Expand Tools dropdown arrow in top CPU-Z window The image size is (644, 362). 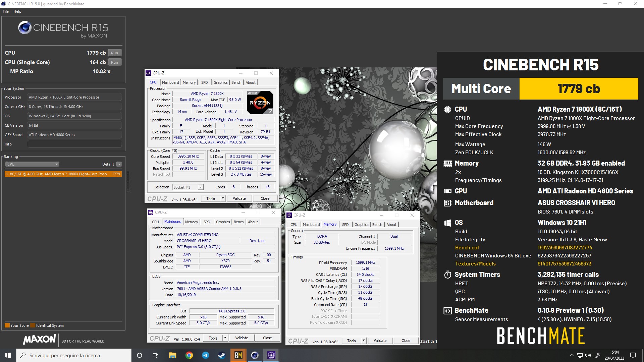(x=223, y=198)
